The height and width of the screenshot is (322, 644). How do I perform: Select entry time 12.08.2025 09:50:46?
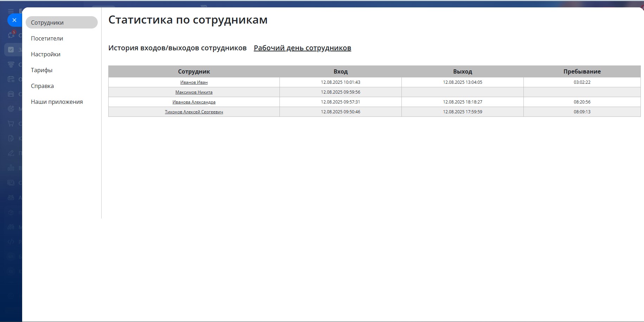click(x=341, y=112)
